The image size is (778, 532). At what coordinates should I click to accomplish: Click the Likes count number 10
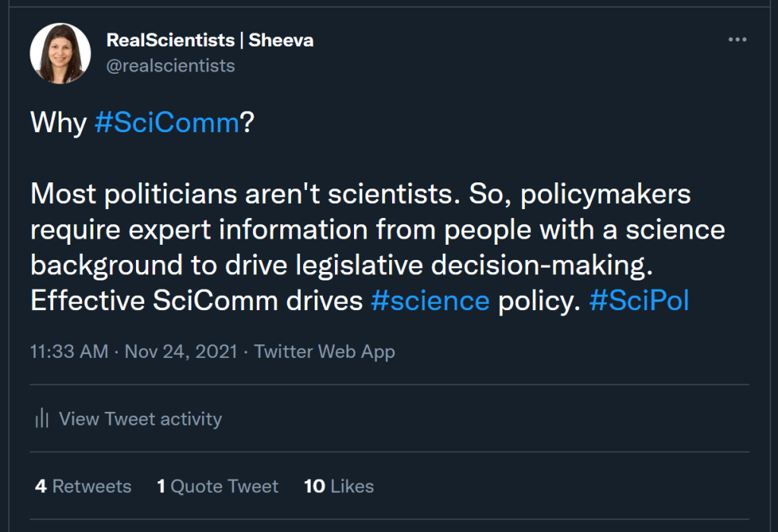[x=315, y=486]
